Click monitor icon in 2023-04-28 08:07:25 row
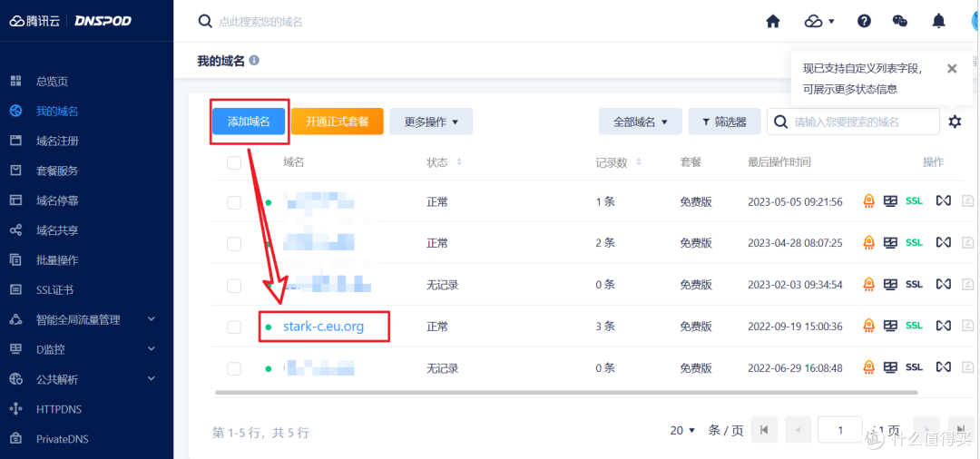 pos(890,242)
